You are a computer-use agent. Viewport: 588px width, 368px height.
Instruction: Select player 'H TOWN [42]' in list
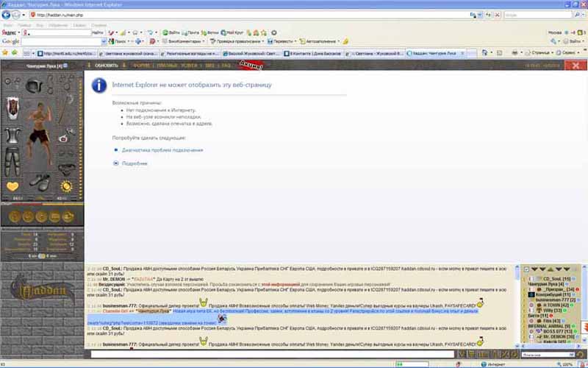(x=556, y=305)
